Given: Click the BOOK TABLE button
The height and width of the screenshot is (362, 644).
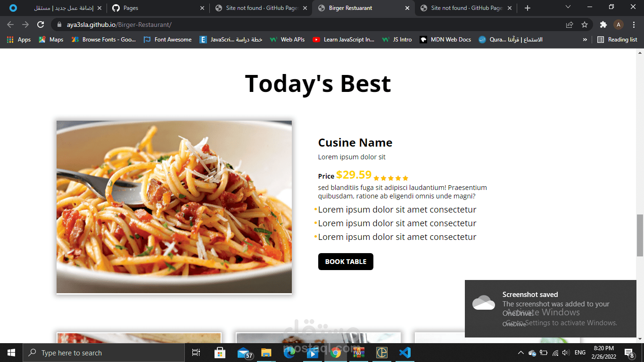Looking at the screenshot, I should pyautogui.click(x=346, y=262).
